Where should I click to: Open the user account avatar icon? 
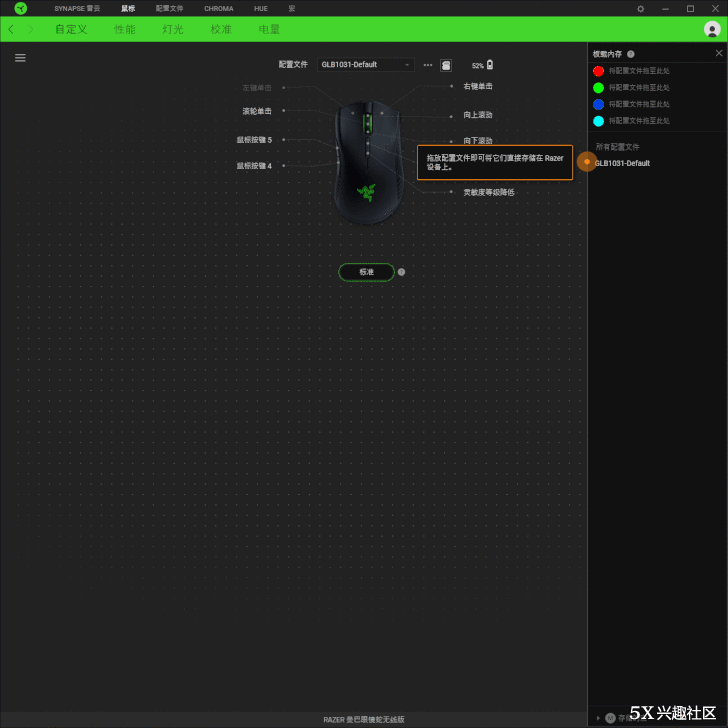coord(712,29)
